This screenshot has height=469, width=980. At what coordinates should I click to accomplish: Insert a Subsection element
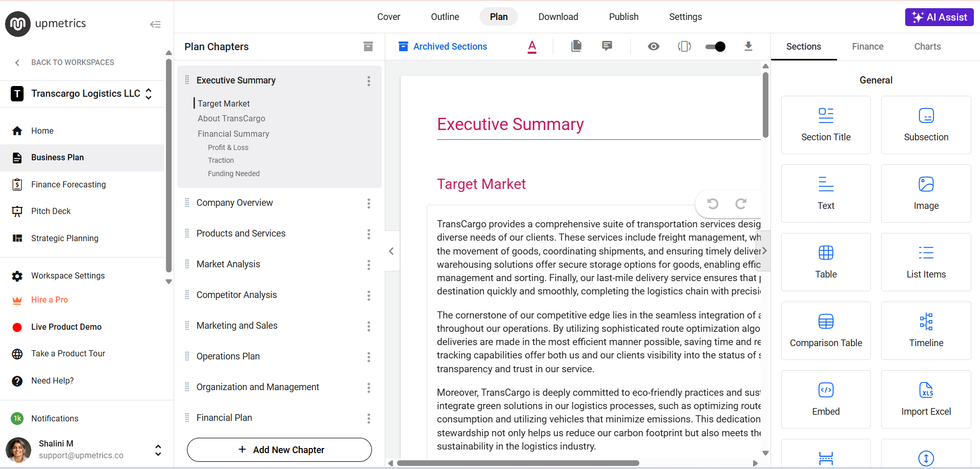click(x=926, y=125)
